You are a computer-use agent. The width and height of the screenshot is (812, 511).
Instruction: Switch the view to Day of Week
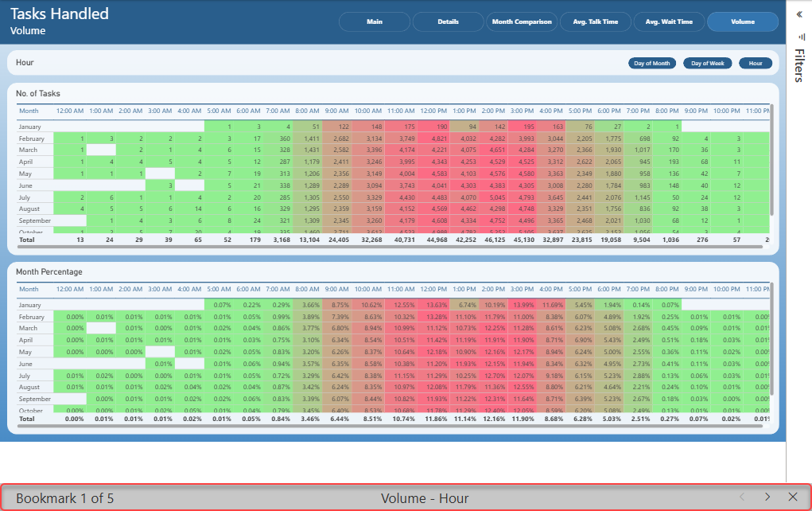(707, 63)
